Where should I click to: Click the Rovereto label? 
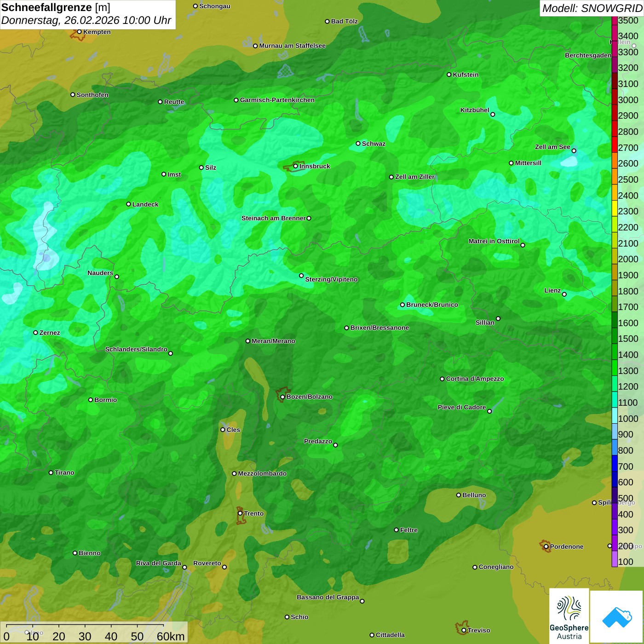coord(207,563)
